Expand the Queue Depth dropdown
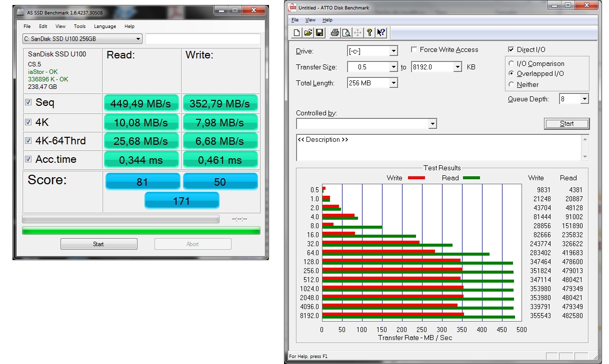The width and height of the screenshot is (609, 364). click(x=584, y=99)
